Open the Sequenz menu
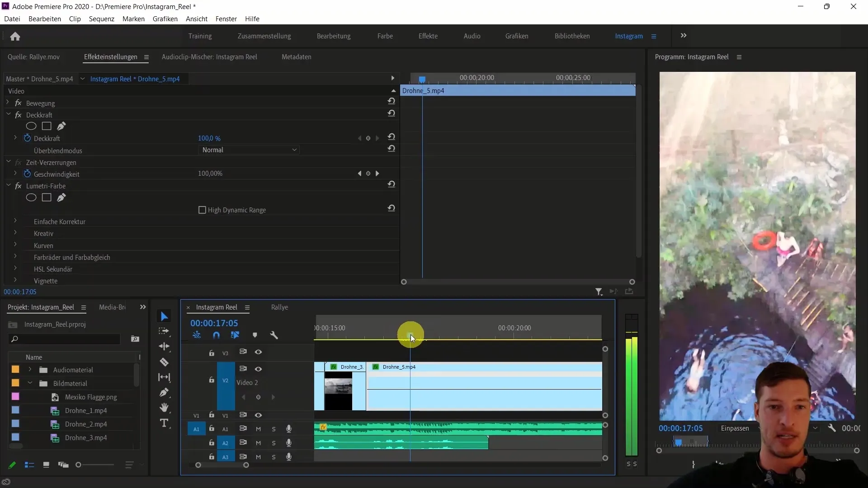 pyautogui.click(x=101, y=19)
